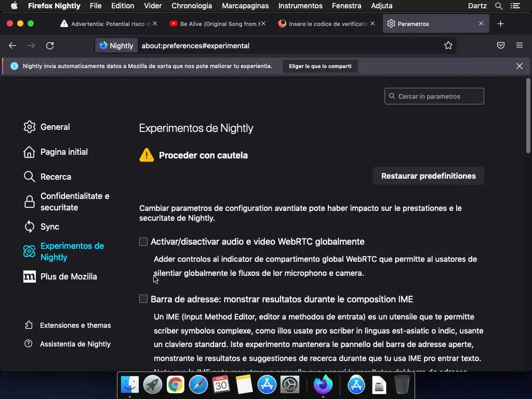This screenshot has height=399, width=532.
Task: Open Extensiones e themas link
Action: 68,325
